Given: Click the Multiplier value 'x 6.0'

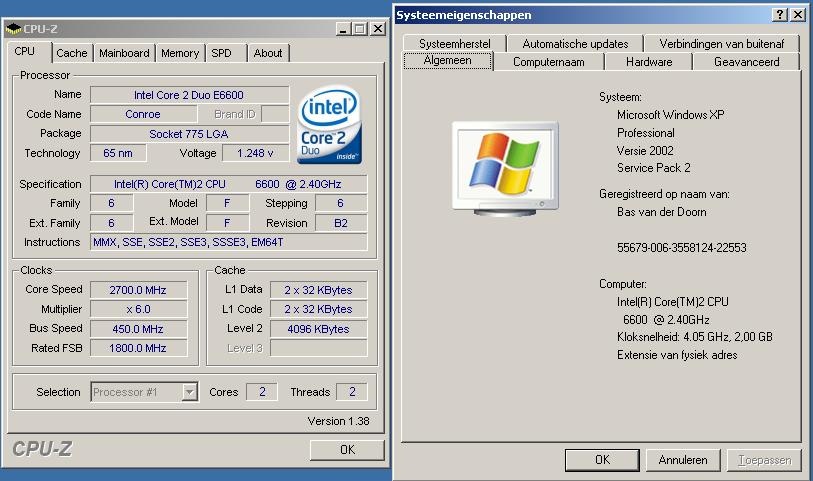Looking at the screenshot, I should tap(138, 309).
